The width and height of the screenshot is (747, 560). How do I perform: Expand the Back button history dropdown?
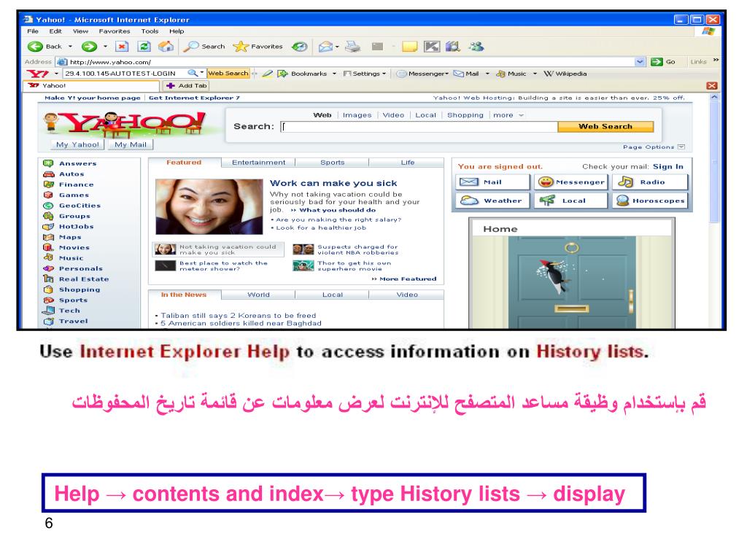click(x=70, y=47)
